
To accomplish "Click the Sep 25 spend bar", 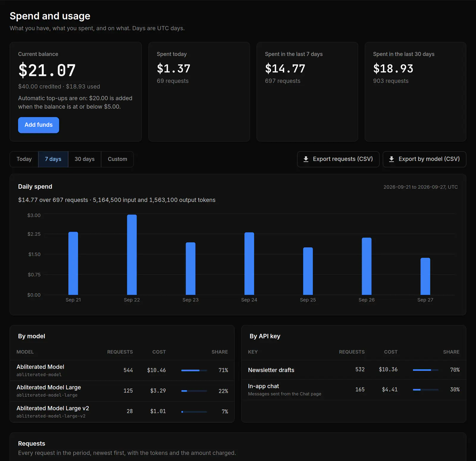I will (x=308, y=271).
